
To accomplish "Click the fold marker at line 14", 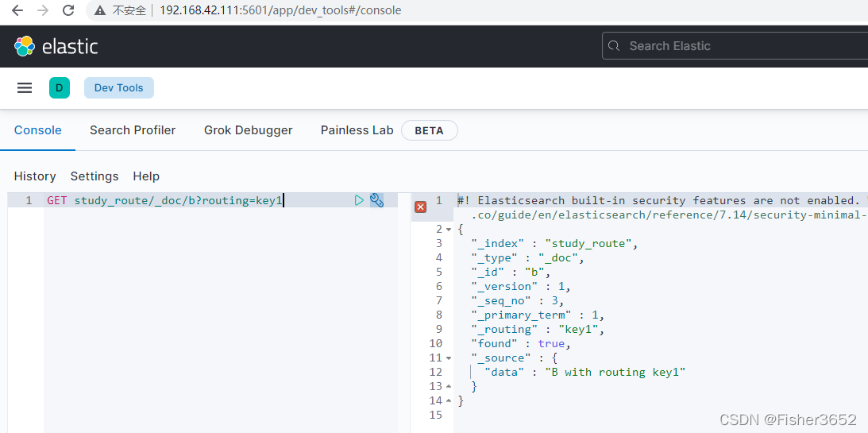I will coord(449,401).
